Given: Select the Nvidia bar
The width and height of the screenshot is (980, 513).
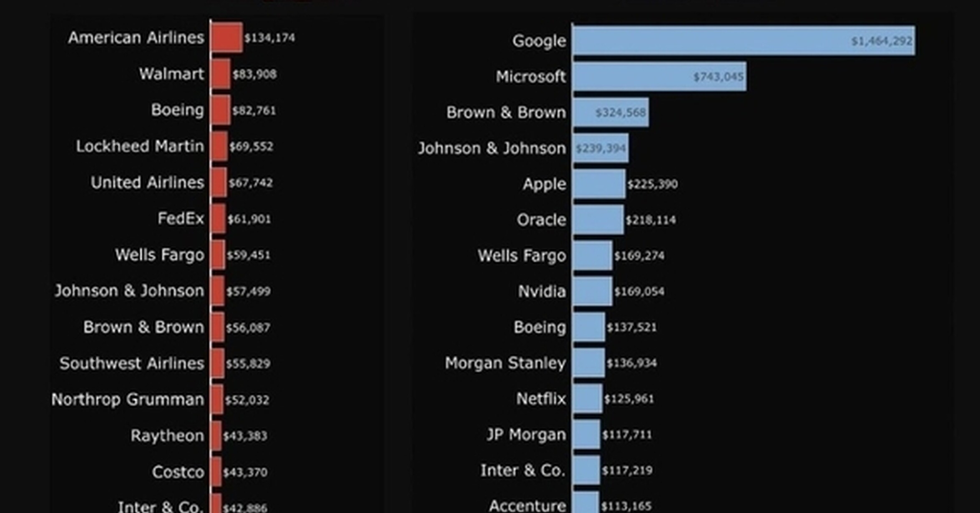Looking at the screenshot, I should (593, 291).
